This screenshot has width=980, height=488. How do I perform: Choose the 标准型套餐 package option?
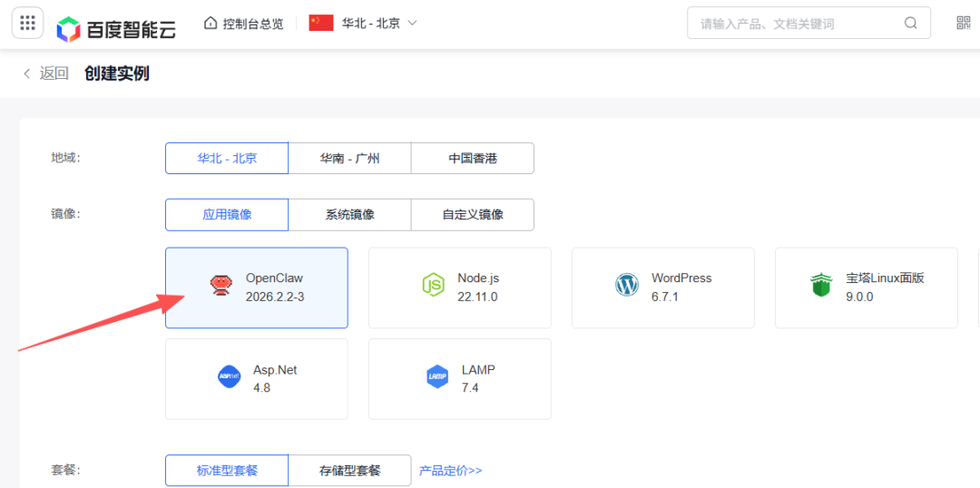(227, 471)
